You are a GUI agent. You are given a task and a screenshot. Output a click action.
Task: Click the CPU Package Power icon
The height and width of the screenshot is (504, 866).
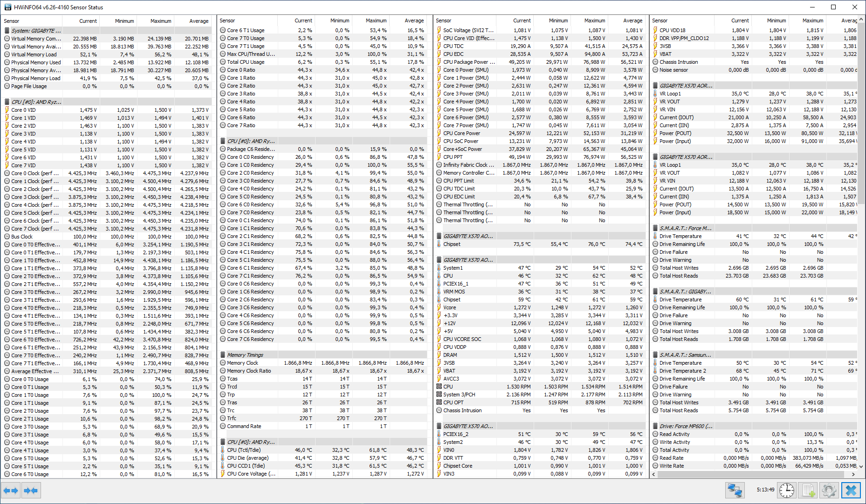pos(439,62)
